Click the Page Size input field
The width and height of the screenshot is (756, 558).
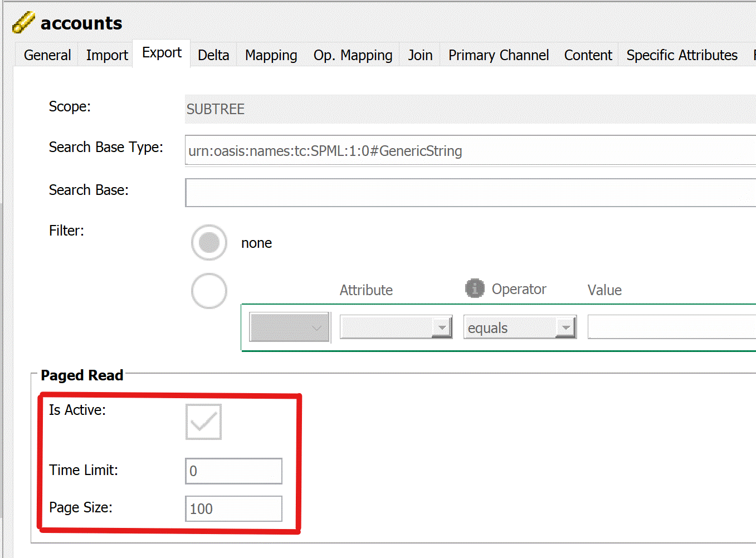(233, 508)
